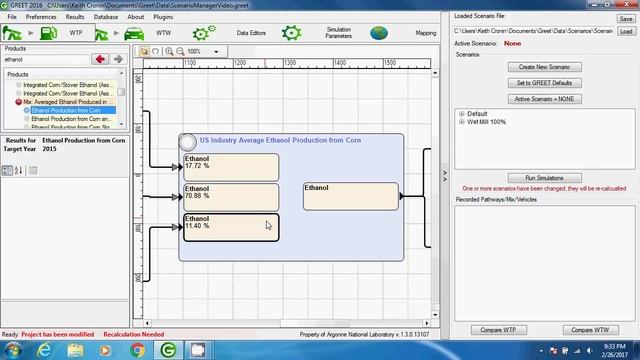Open the Simulation Parameters section
This screenshot has height=360, width=640.
point(338,33)
